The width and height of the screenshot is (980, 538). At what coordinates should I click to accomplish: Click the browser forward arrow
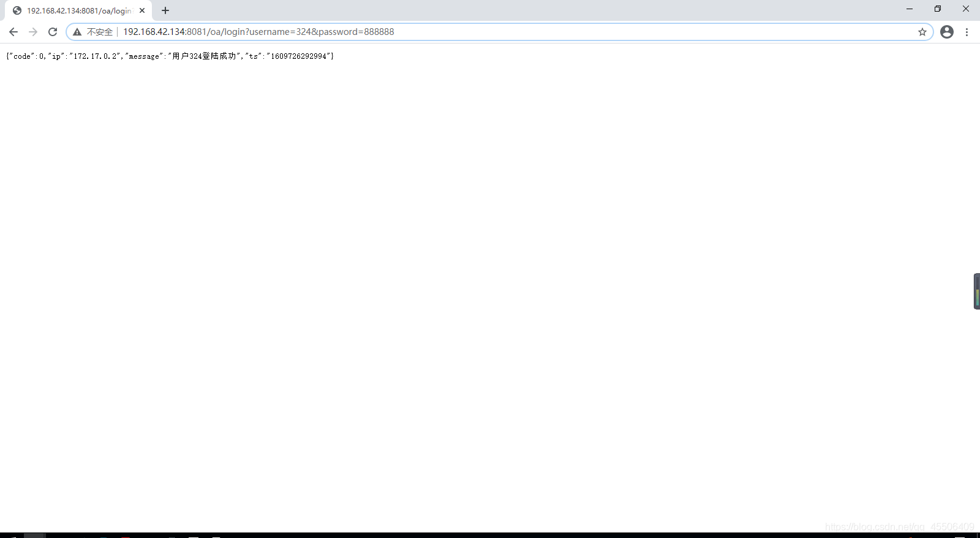point(33,32)
